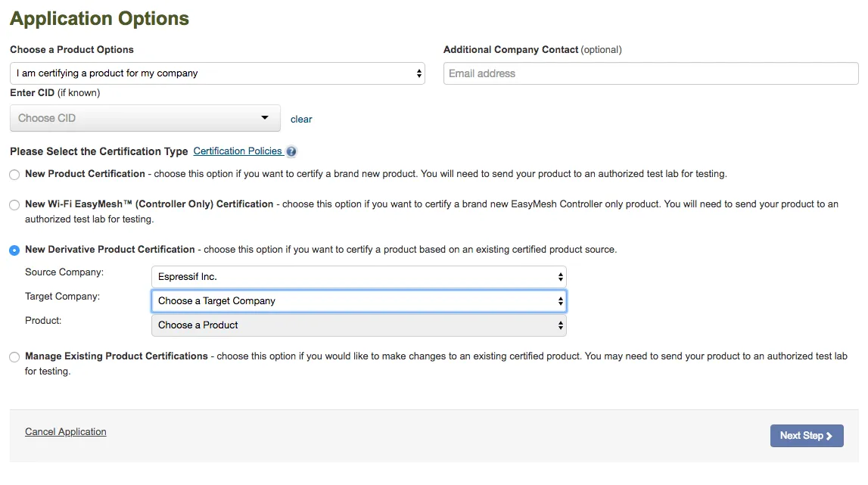Click the clear link beside CID
This screenshot has height=485, width=868.
pos(301,120)
